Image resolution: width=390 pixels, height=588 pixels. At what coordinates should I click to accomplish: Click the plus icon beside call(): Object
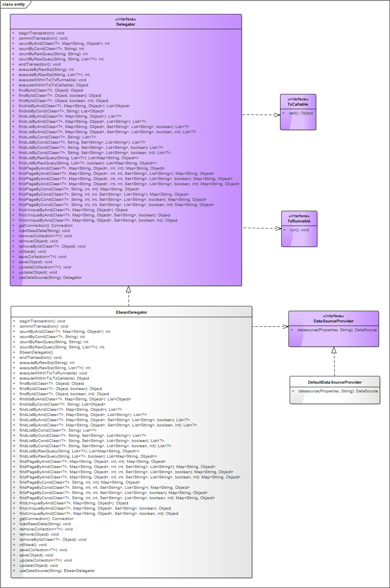click(x=283, y=113)
